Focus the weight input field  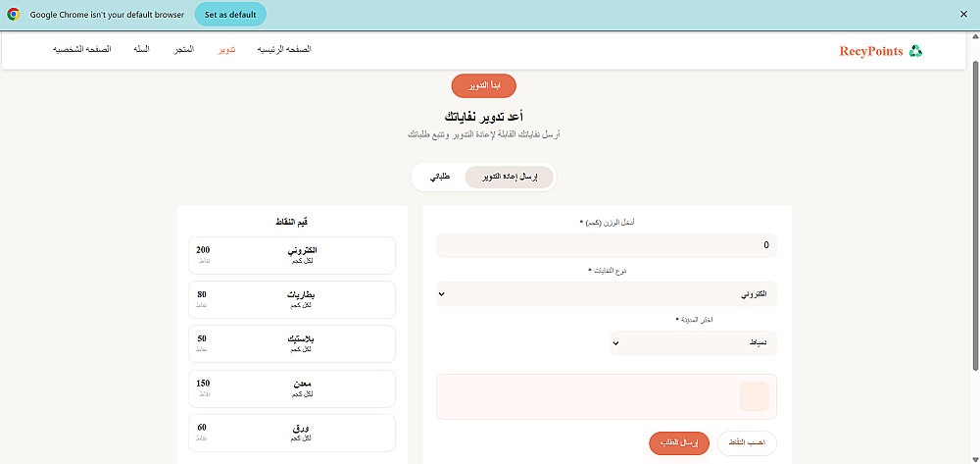point(607,245)
